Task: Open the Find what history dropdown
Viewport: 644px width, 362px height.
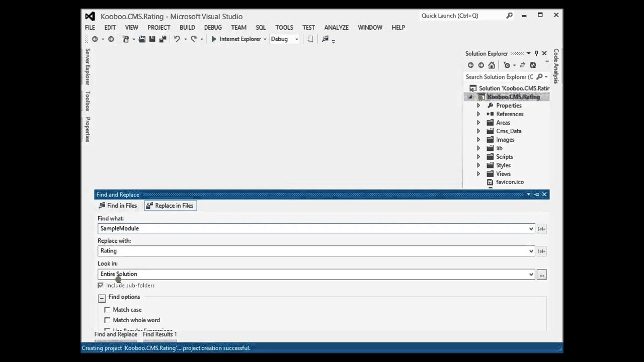Action: 531,229
